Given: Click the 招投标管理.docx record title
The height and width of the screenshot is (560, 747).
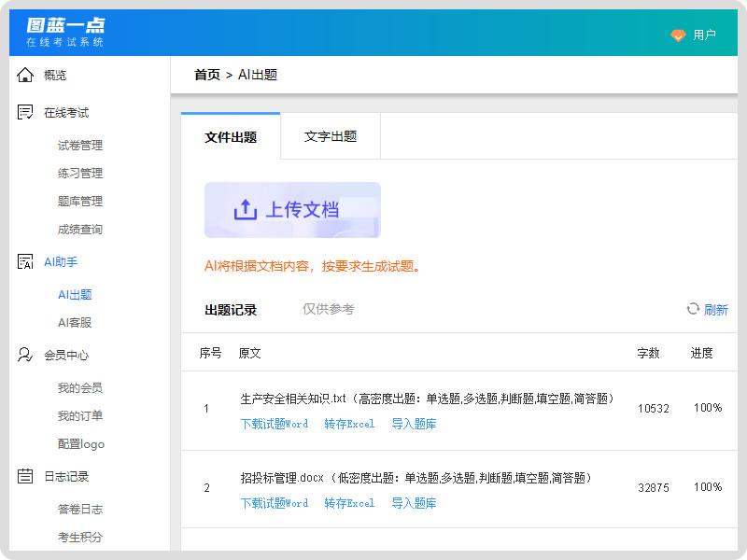Looking at the screenshot, I should (416, 478).
